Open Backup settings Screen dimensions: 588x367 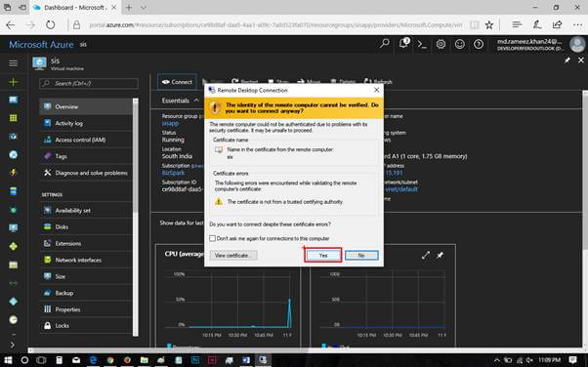[x=86, y=293]
